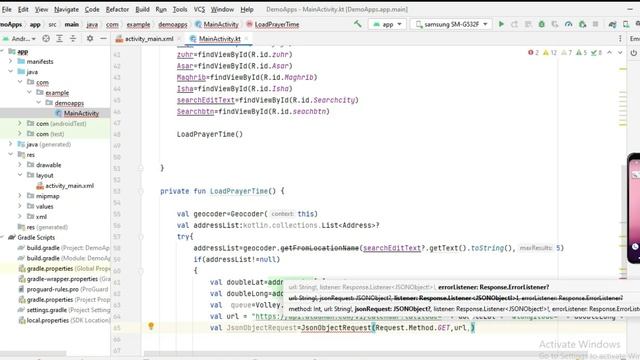This screenshot has width=640, height=360.
Task: Open the Android project view dropdown
Action: pos(20,39)
